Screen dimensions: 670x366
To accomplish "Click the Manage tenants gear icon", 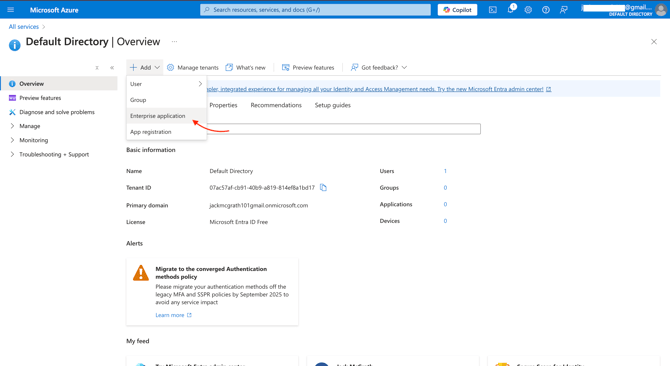I will (170, 67).
